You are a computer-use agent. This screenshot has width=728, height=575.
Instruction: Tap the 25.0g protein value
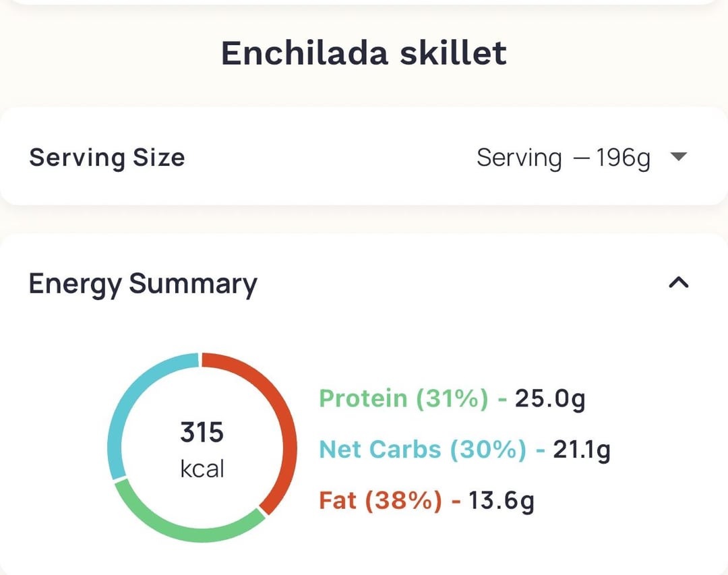(550, 399)
